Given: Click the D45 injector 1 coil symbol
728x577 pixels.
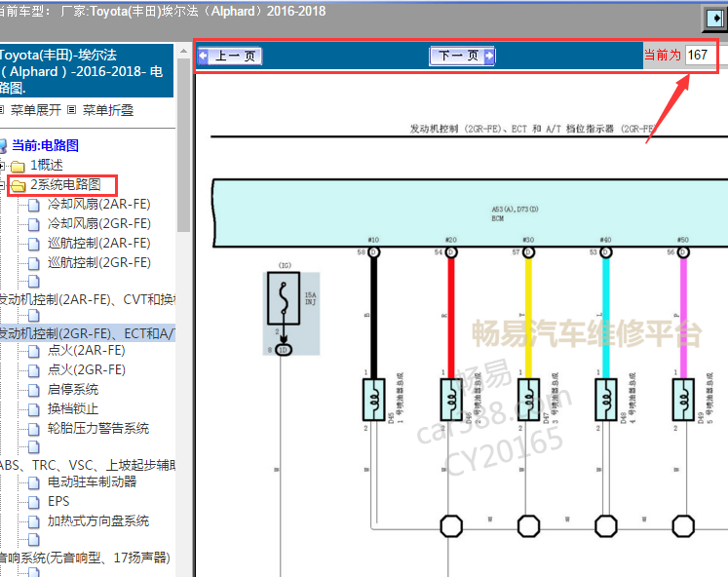Looking at the screenshot, I should pyautogui.click(x=374, y=400).
